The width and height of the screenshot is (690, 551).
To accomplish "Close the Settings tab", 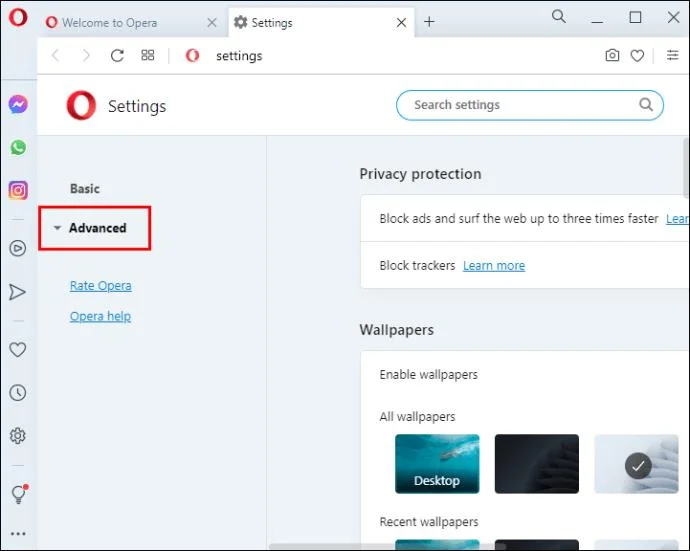I will [x=401, y=22].
